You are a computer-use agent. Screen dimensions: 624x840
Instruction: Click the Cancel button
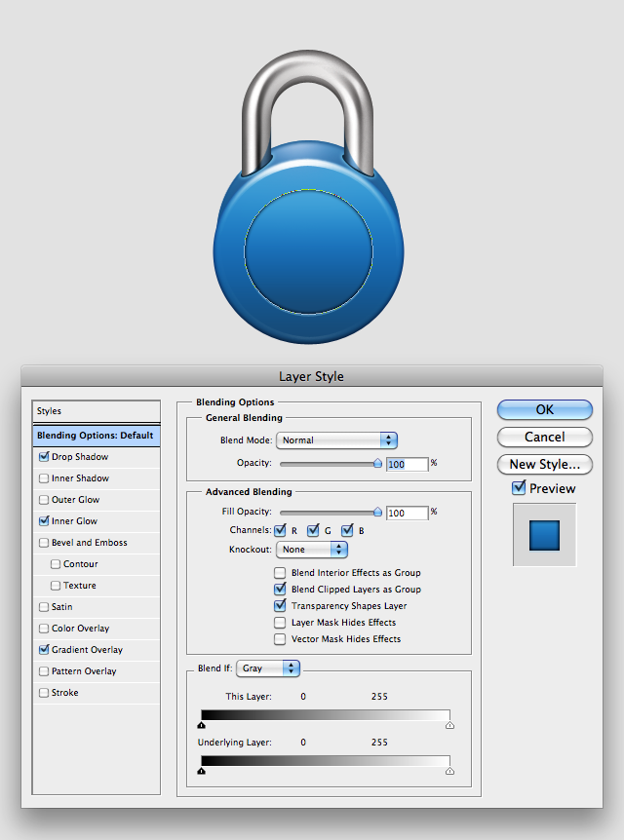(x=545, y=438)
